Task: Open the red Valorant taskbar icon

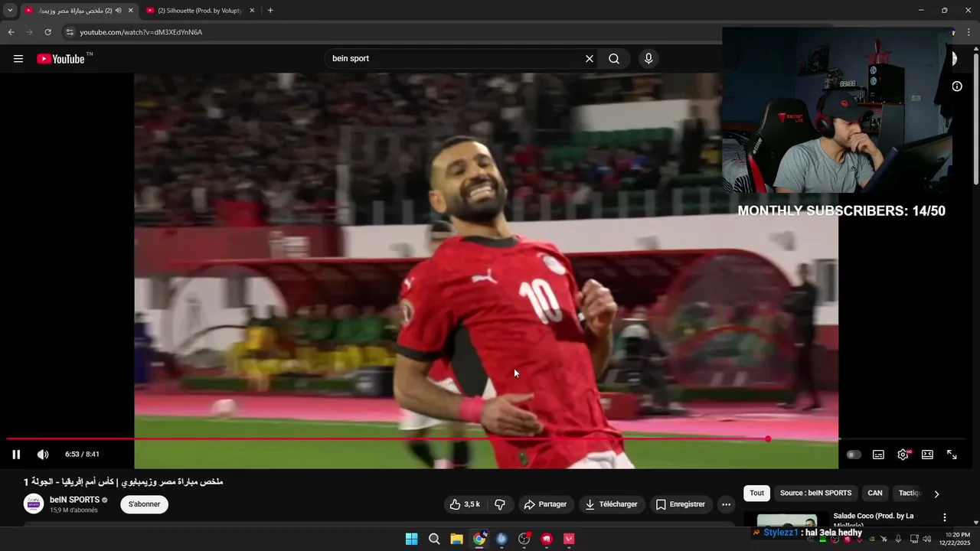Action: (569, 539)
